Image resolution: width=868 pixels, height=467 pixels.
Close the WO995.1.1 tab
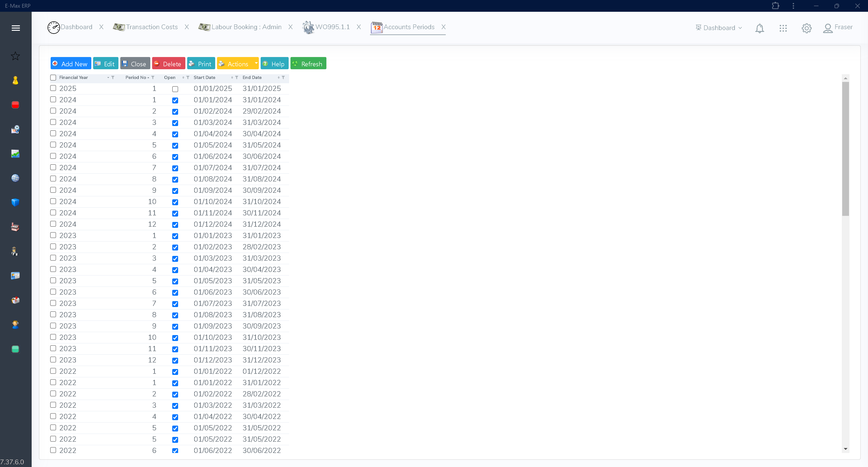[x=359, y=27]
